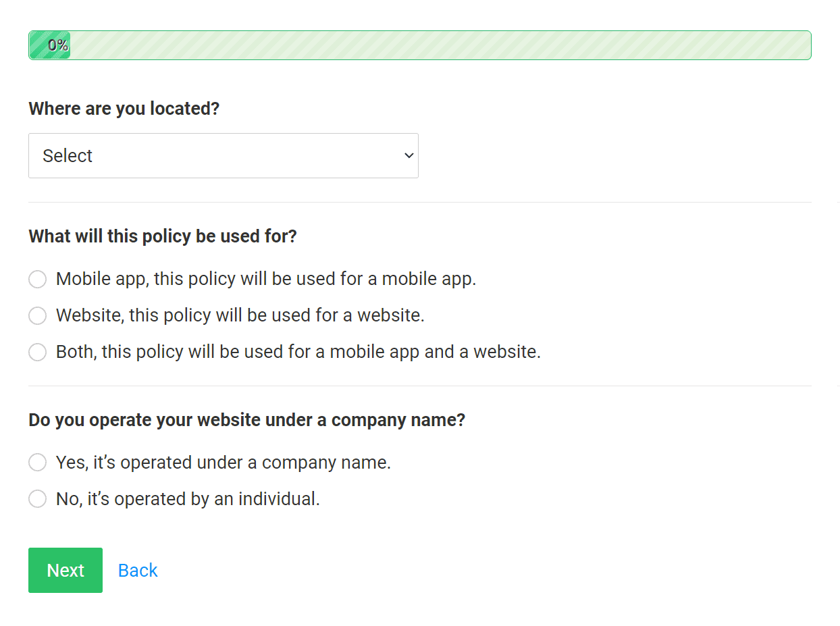
Task: Click the chevron arrow on the Select dropdown
Action: (408, 155)
